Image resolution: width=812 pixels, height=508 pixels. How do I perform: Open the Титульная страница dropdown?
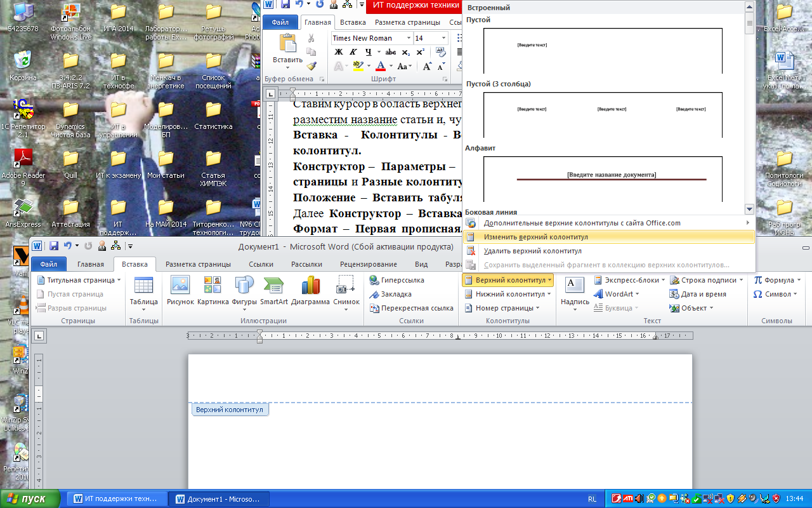79,280
